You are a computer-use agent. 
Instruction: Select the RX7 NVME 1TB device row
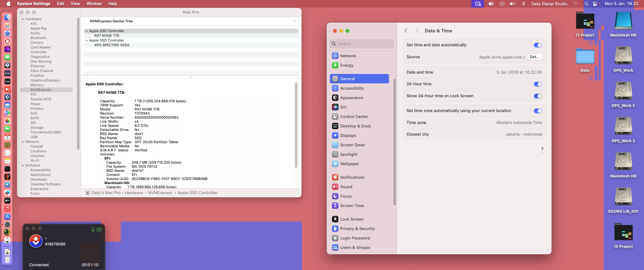tap(191, 36)
